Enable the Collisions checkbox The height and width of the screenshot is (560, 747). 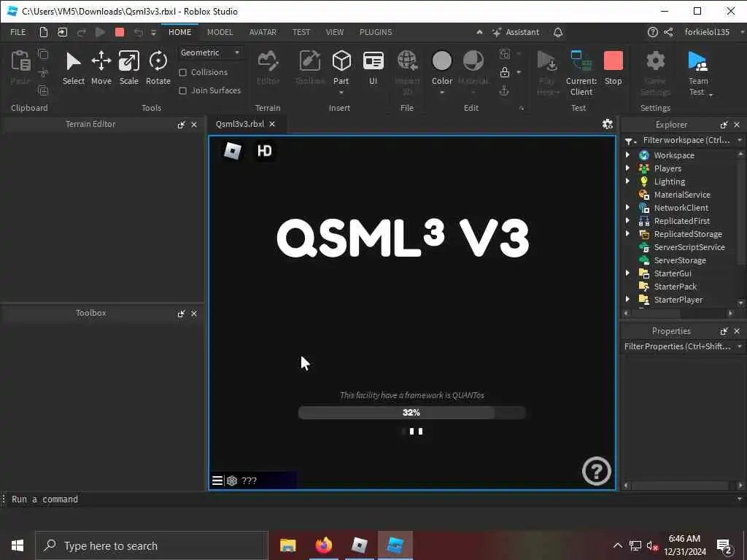click(182, 72)
